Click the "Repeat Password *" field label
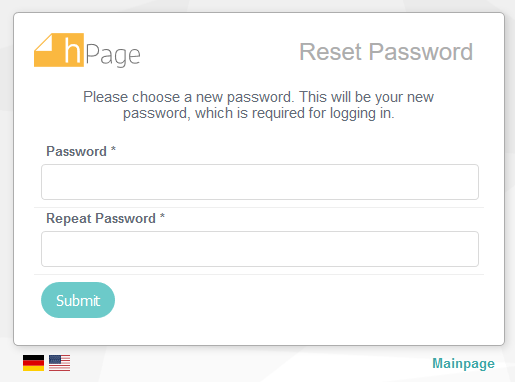The width and height of the screenshot is (515, 382). point(105,218)
